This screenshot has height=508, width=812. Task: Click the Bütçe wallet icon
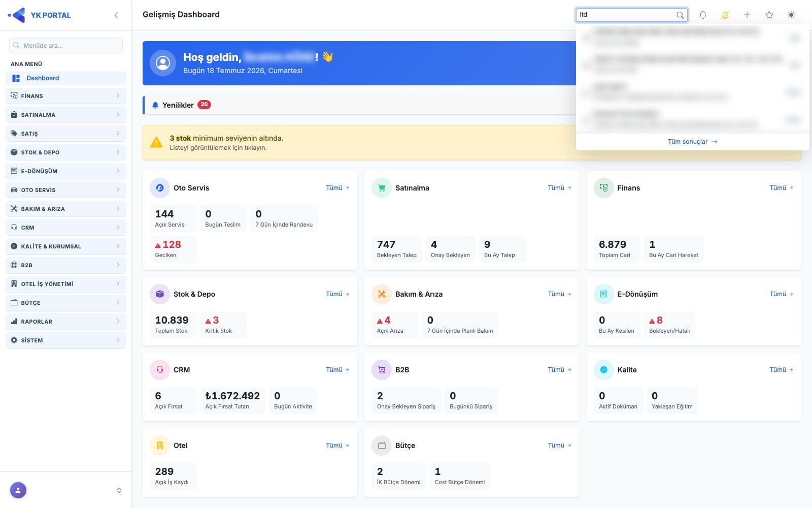coord(382,446)
